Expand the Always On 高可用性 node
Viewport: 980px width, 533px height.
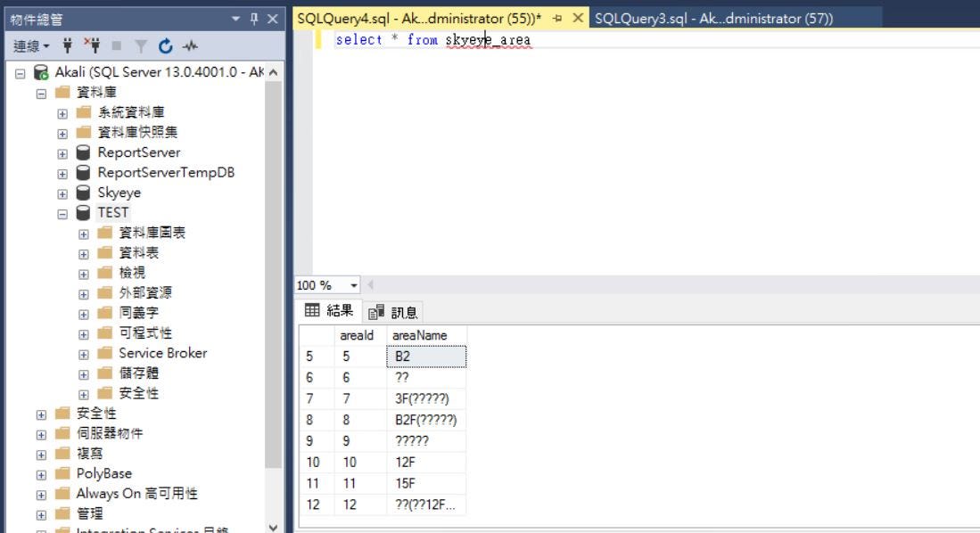coord(40,493)
